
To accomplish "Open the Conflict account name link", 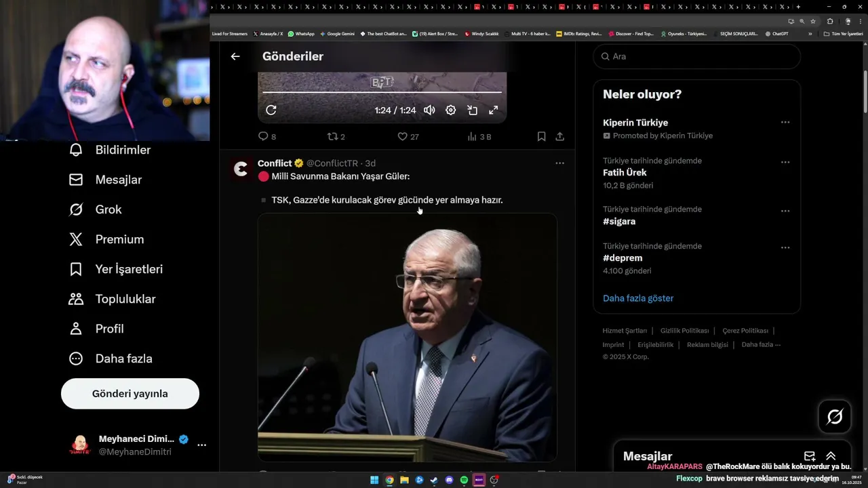I will (275, 163).
